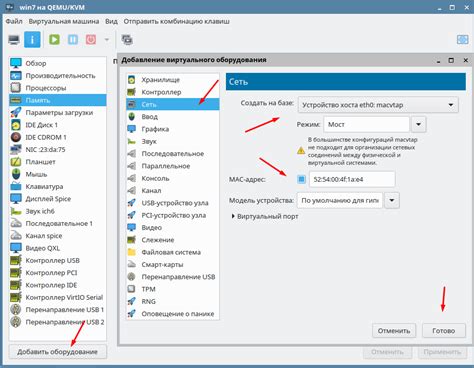Toggle fullscreen icon at toolbar right
The height and width of the screenshot is (368, 474).
pos(463,40)
